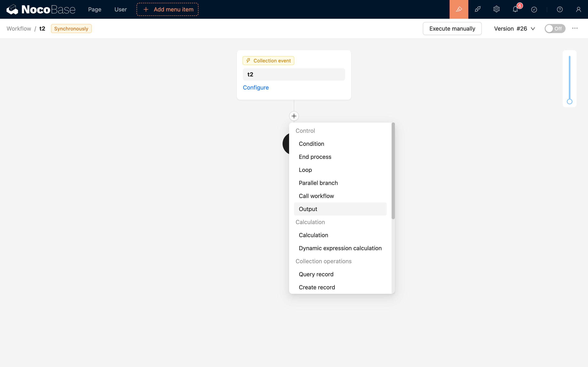The width and height of the screenshot is (588, 367).
Task: Click the plus add-node button
Action: pyautogui.click(x=294, y=116)
